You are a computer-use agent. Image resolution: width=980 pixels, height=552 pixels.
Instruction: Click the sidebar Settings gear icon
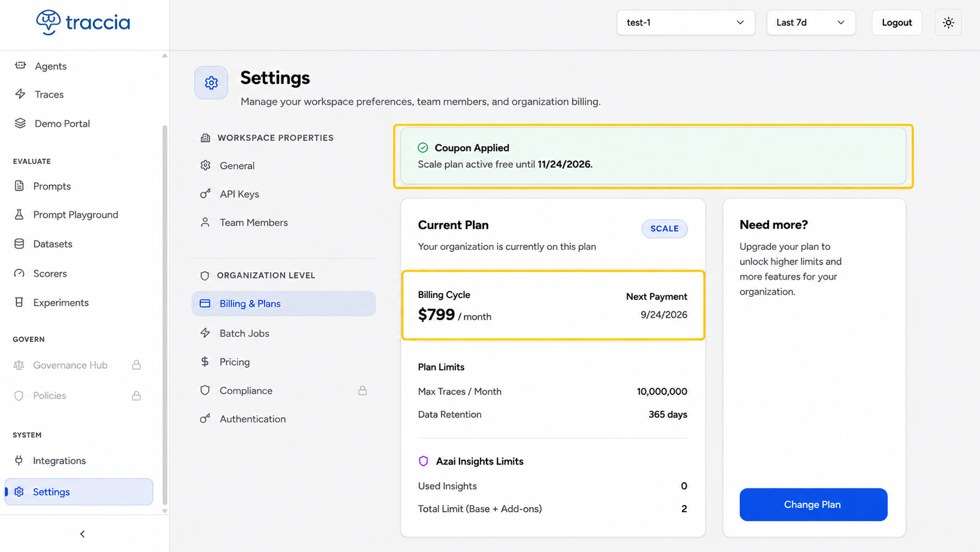(x=19, y=492)
